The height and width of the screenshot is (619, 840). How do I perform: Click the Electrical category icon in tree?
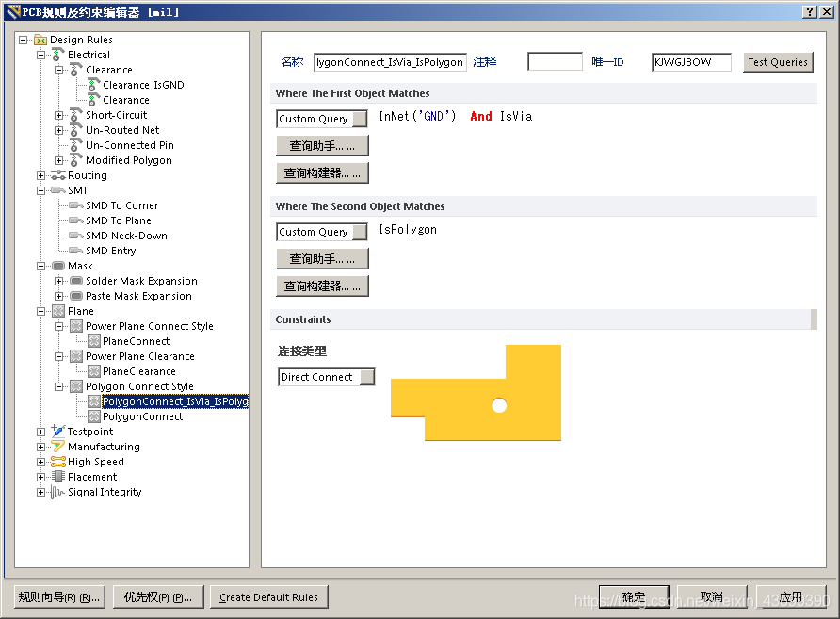click(x=57, y=55)
